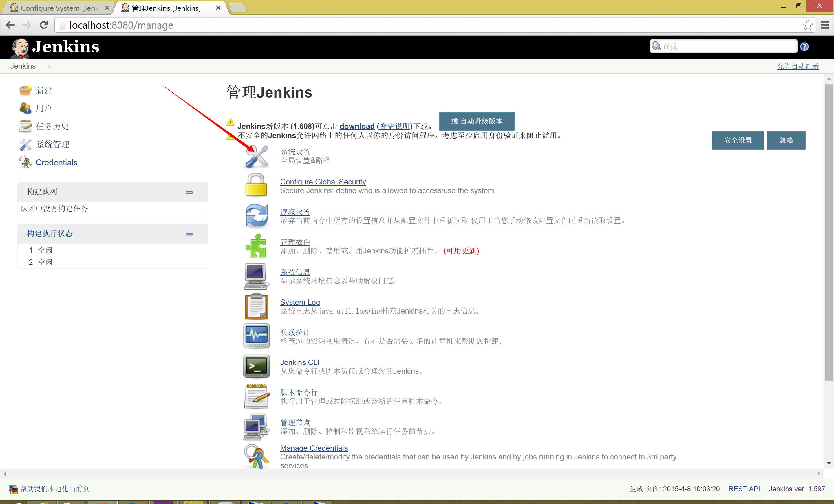Click the 或 自动升级版本 button
The image size is (834, 504).
pyautogui.click(x=477, y=121)
